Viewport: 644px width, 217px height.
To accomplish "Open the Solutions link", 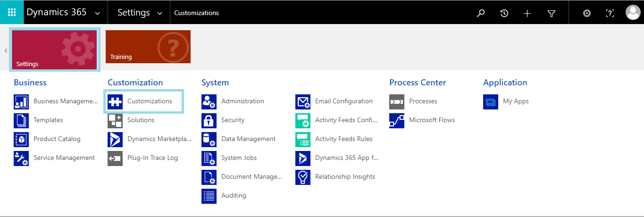I will point(141,120).
